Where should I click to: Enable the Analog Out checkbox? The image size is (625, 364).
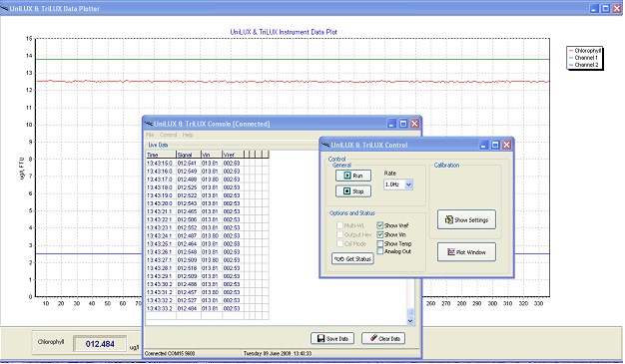click(380, 251)
